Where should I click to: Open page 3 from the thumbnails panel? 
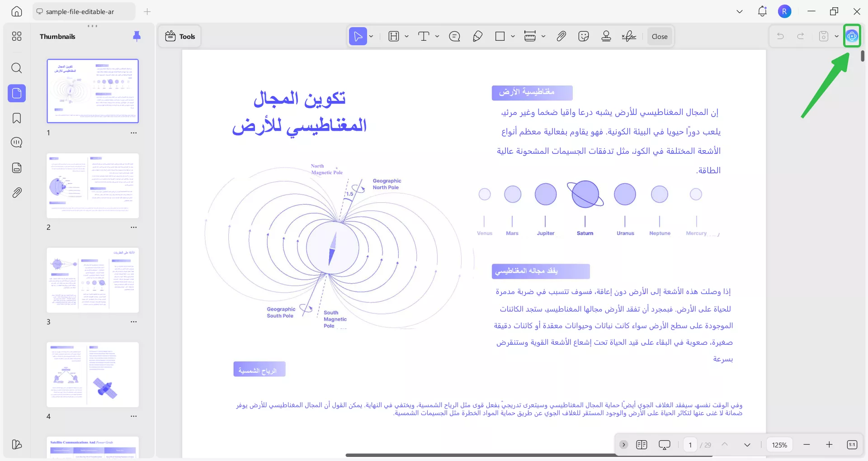pyautogui.click(x=93, y=280)
